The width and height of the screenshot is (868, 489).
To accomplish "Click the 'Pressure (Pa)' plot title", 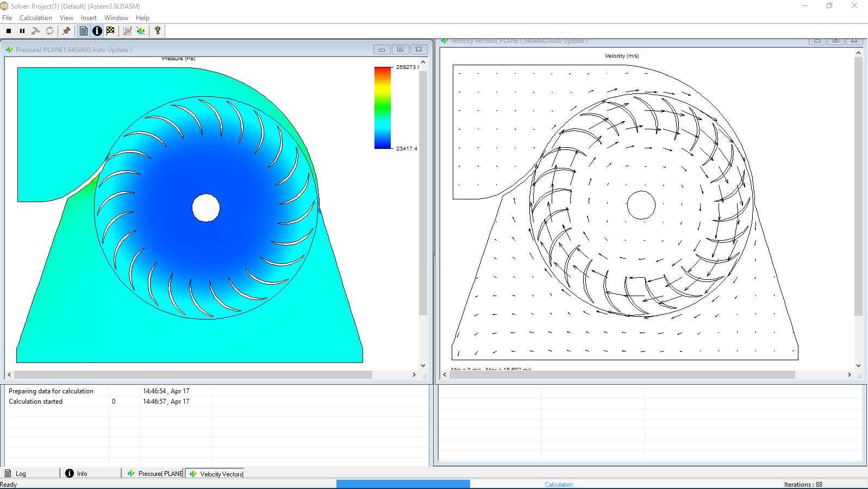I will (178, 59).
